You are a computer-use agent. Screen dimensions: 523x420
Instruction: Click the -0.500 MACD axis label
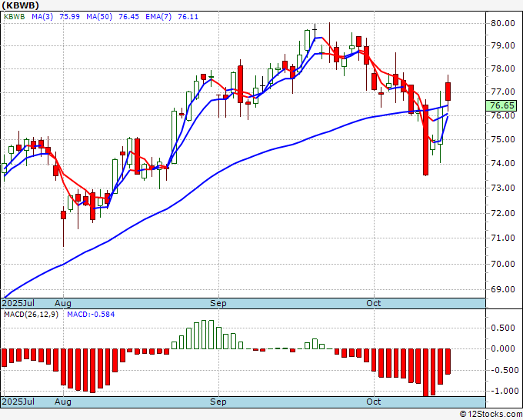(x=504, y=370)
